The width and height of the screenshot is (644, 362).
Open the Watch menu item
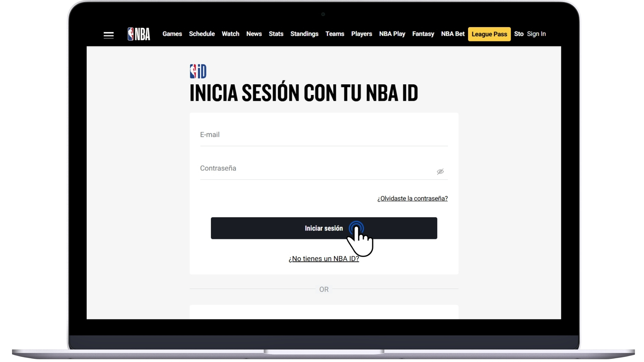pos(230,34)
